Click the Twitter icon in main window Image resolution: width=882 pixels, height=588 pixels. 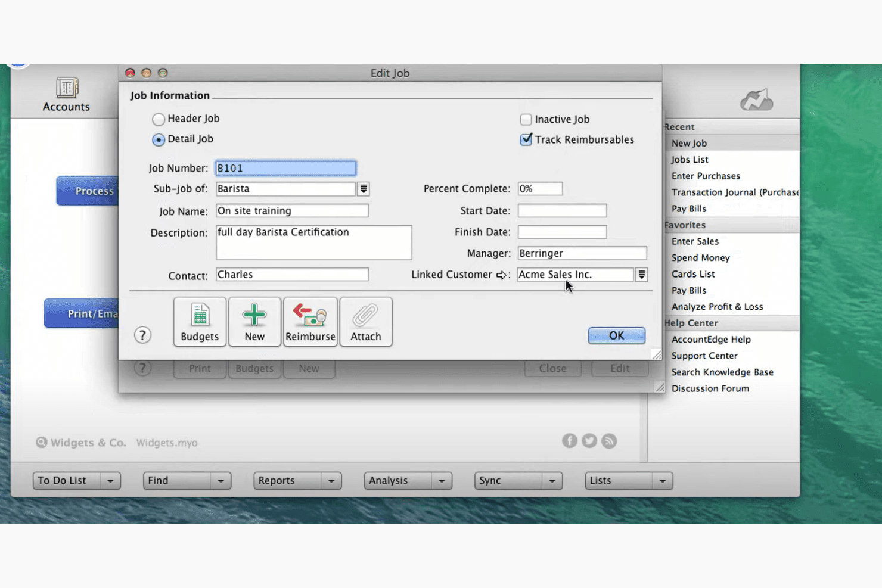[589, 441]
